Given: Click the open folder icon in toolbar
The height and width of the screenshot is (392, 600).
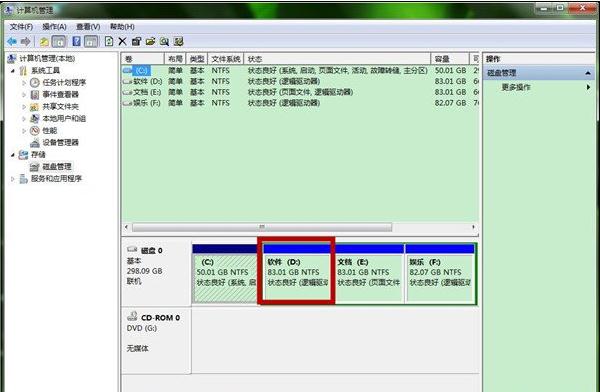Looking at the screenshot, I should (150, 41).
